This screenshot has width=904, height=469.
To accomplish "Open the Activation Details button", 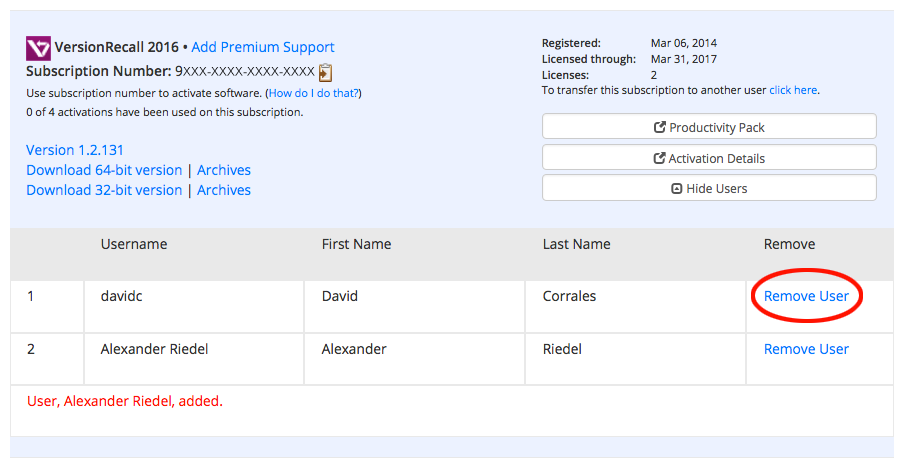I will [x=709, y=157].
